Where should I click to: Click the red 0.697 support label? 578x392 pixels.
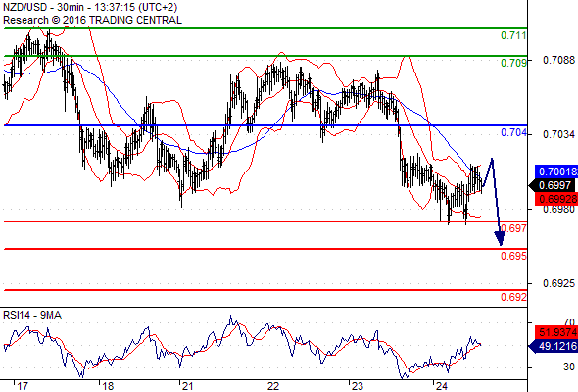(513, 228)
